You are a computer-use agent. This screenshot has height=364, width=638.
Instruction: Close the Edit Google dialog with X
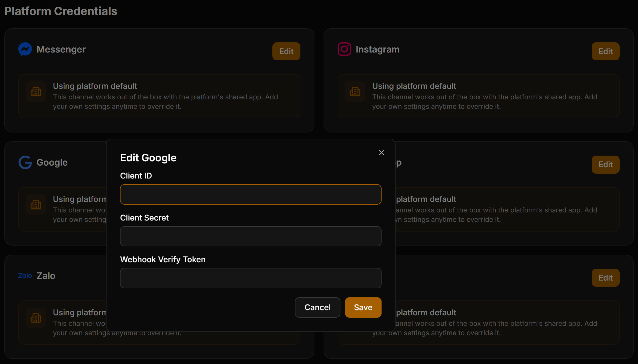pyautogui.click(x=381, y=153)
